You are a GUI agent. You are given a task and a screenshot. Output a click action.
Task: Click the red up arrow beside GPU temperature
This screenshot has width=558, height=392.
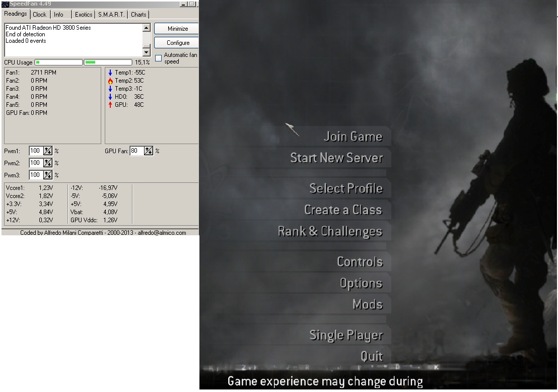pyautogui.click(x=110, y=105)
